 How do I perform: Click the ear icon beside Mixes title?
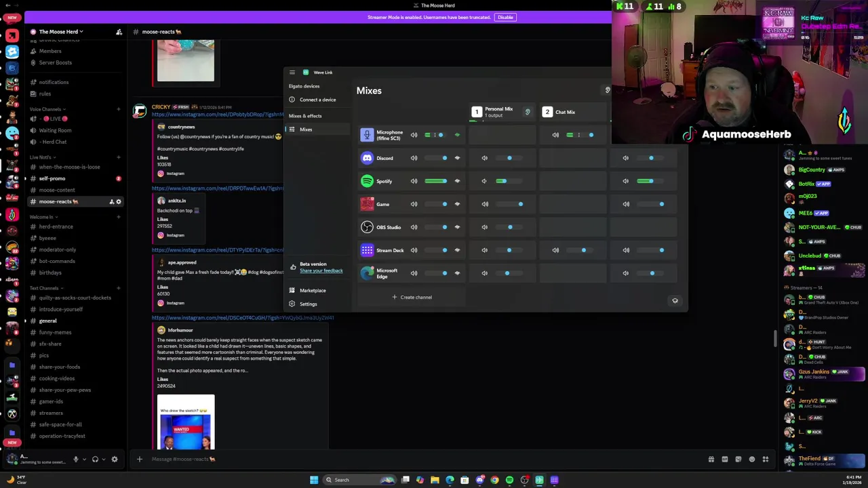(x=608, y=90)
